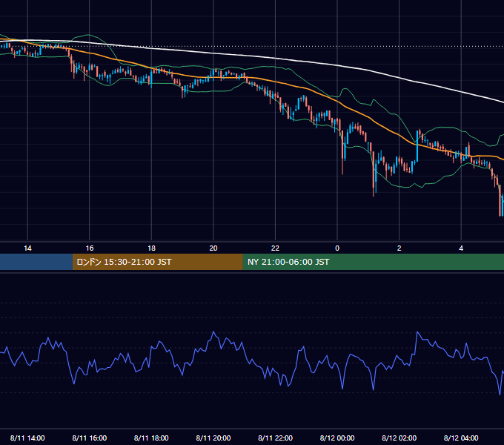The height and width of the screenshot is (445, 504).
Task: Click the 8/11 22:00 time label
Action: pyautogui.click(x=276, y=438)
